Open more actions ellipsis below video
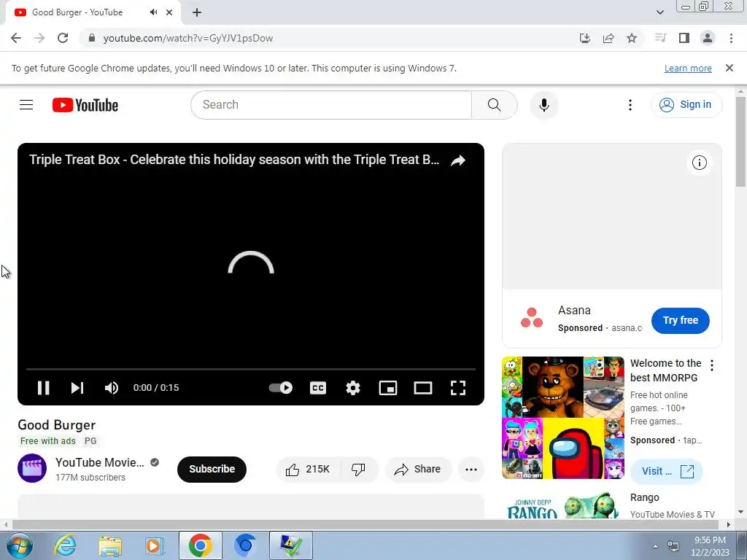Viewport: 747px width, 560px height. pyautogui.click(x=471, y=470)
